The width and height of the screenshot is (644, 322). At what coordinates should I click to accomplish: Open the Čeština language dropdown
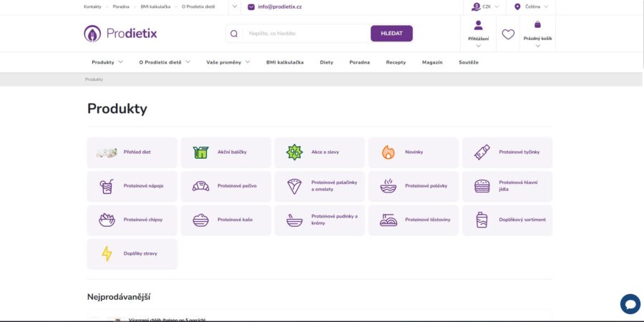(x=546, y=7)
